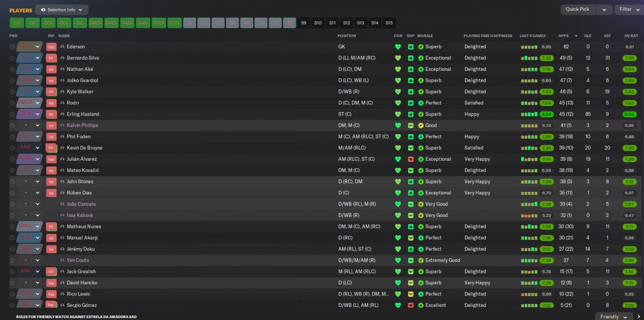Click Nathan Aké's condition heart icon
644x320 pixels.
click(x=398, y=69)
